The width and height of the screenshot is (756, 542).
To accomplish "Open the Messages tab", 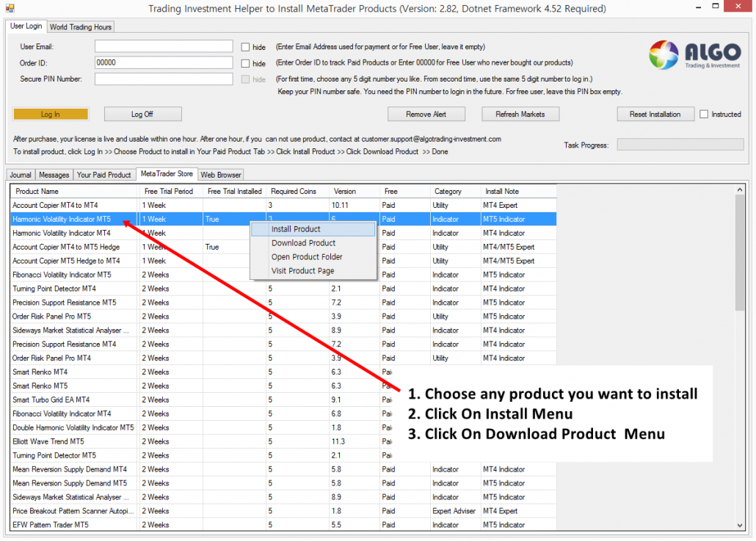I will point(54,175).
